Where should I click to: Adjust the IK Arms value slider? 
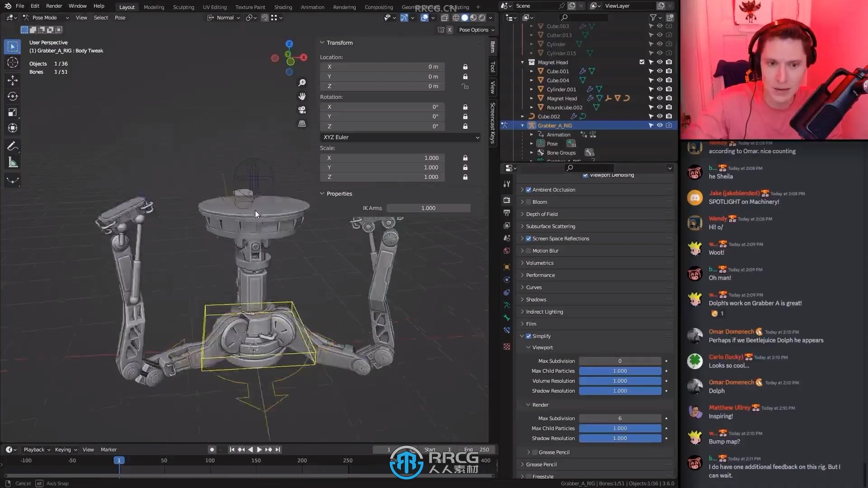(x=428, y=208)
